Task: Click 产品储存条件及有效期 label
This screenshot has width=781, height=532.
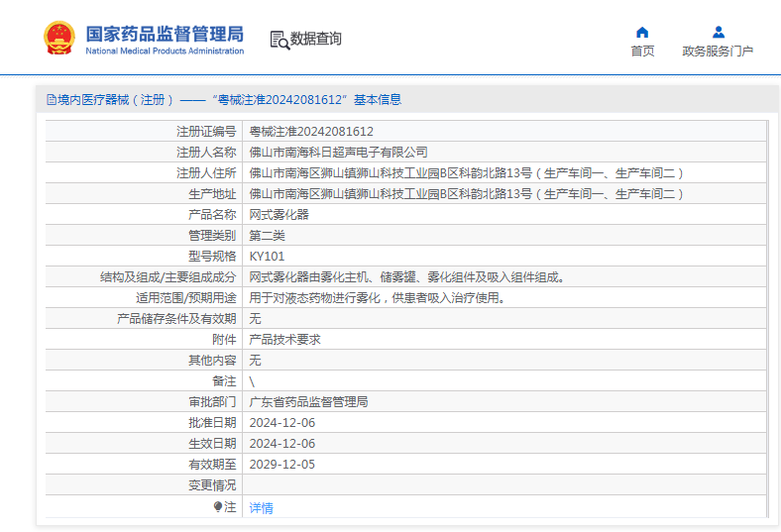Action: (x=176, y=318)
